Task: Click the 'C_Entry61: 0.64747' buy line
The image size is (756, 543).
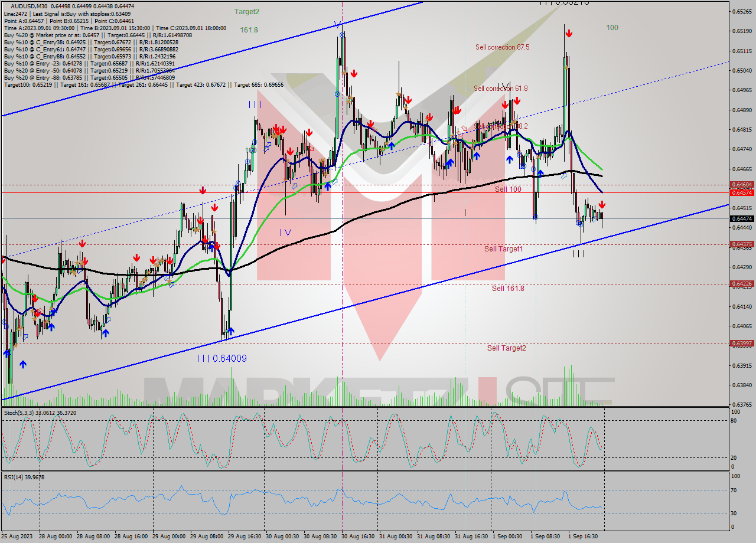Action: click(x=91, y=49)
